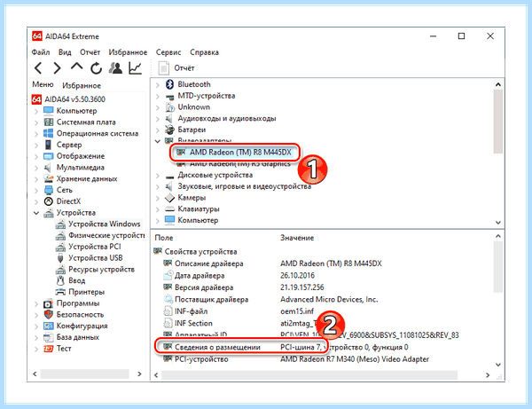
Task: Collapse the Видеоадаптеры category
Action: (158, 141)
